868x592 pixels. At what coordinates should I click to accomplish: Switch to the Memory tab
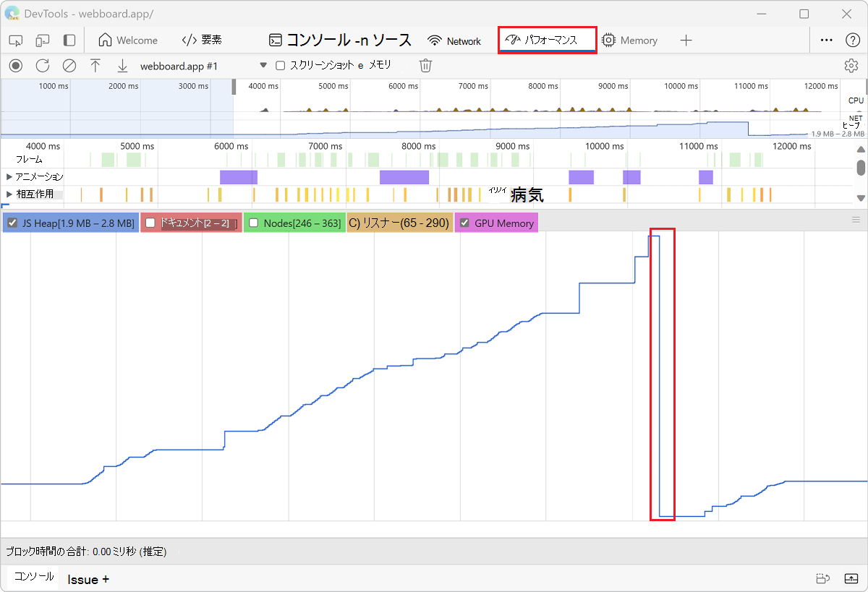(629, 40)
